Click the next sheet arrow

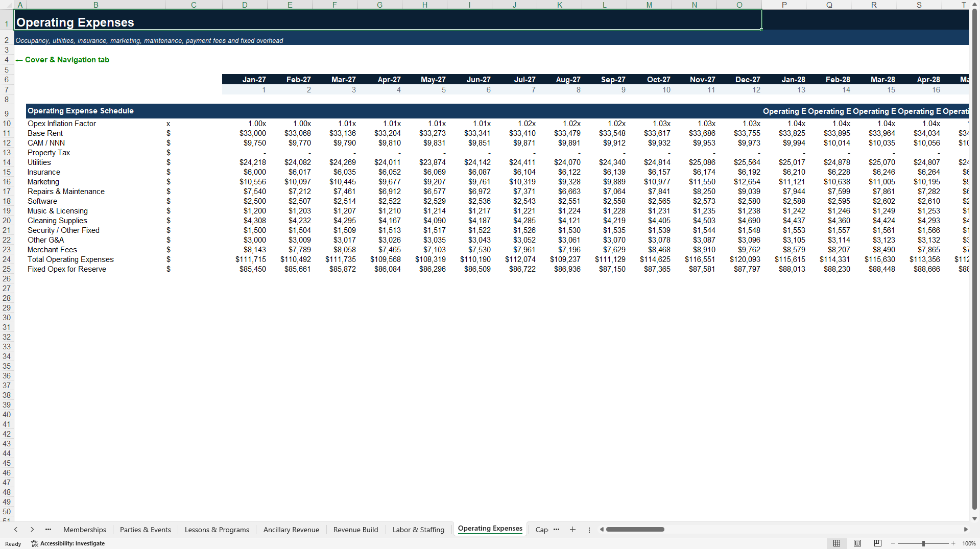(32, 530)
